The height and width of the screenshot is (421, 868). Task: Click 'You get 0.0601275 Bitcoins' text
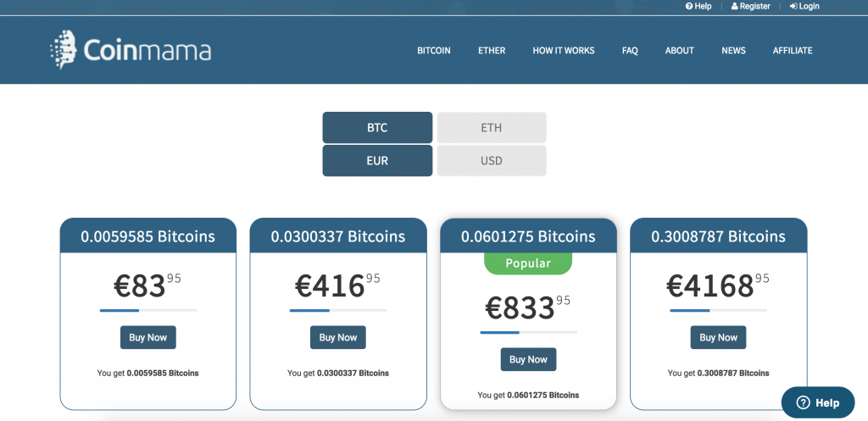pyautogui.click(x=528, y=395)
